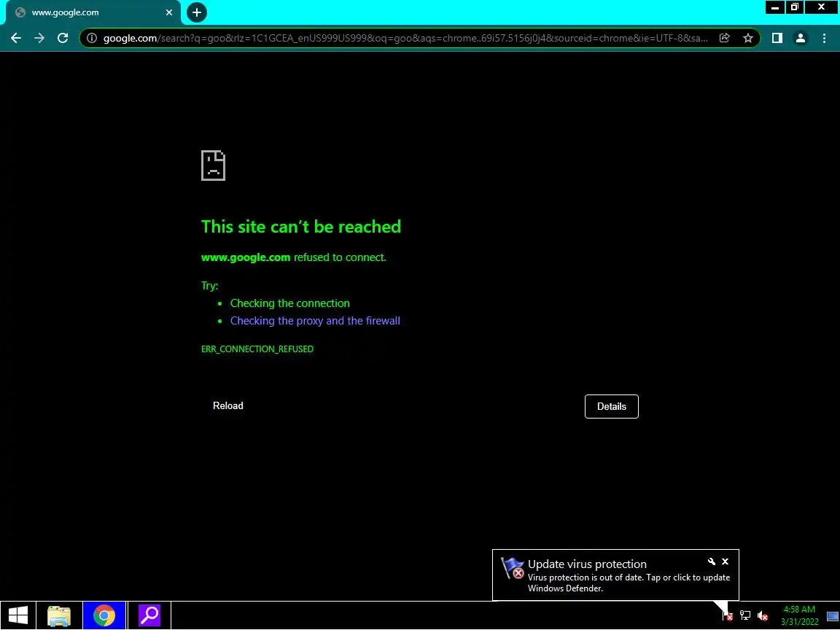Click the Chrome icon in the taskbar

(x=104, y=615)
